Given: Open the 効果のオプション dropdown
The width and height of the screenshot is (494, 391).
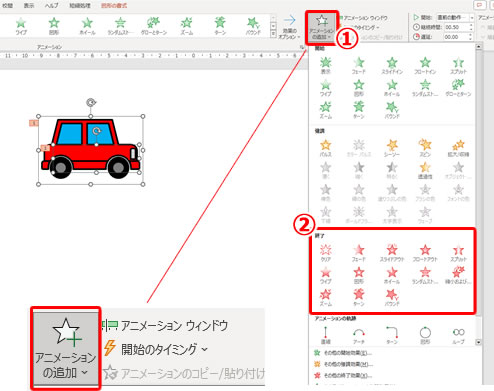Looking at the screenshot, I should pyautogui.click(x=289, y=27).
